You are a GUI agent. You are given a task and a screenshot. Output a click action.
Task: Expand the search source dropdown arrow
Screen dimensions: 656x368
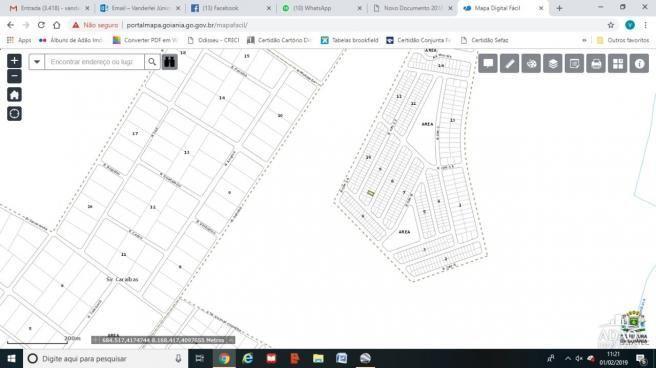coord(37,62)
